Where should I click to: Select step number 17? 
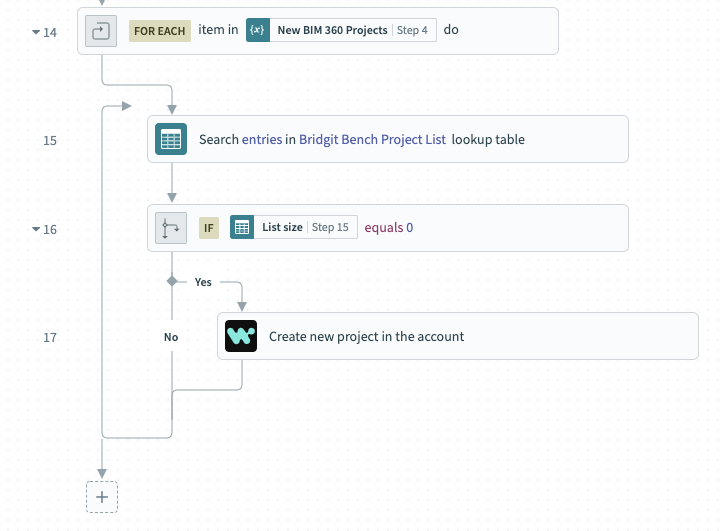tap(50, 338)
